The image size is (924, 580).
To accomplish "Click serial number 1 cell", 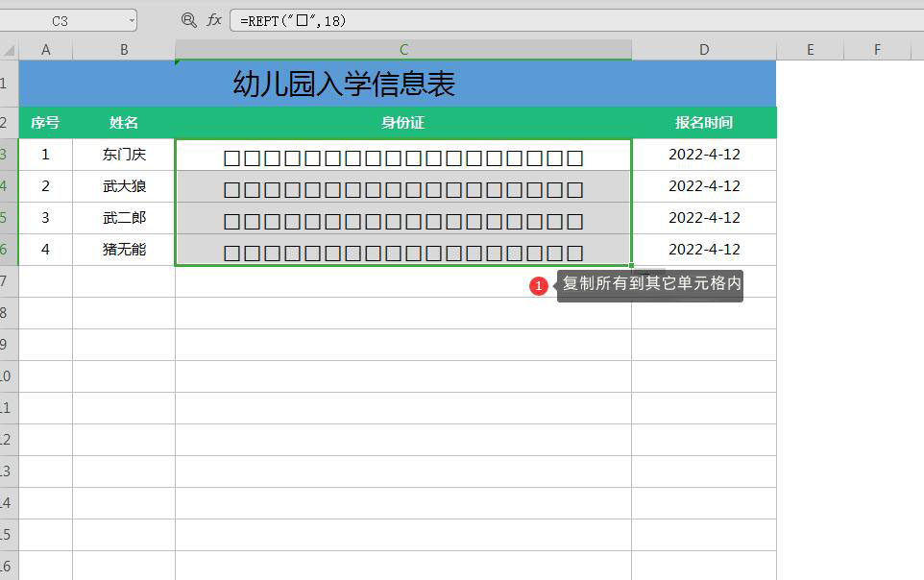I will 46,155.
